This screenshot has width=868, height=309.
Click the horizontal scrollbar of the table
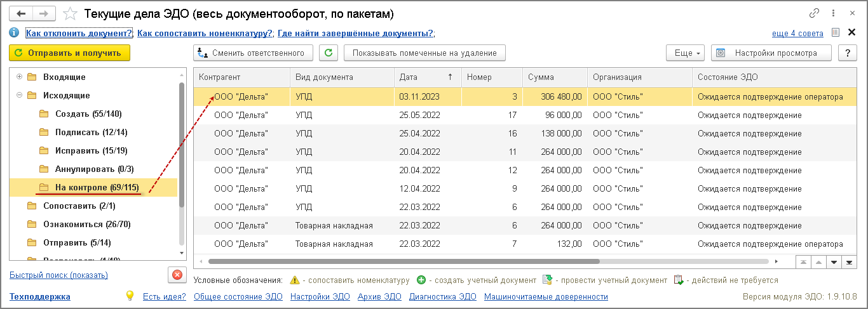tap(403, 261)
